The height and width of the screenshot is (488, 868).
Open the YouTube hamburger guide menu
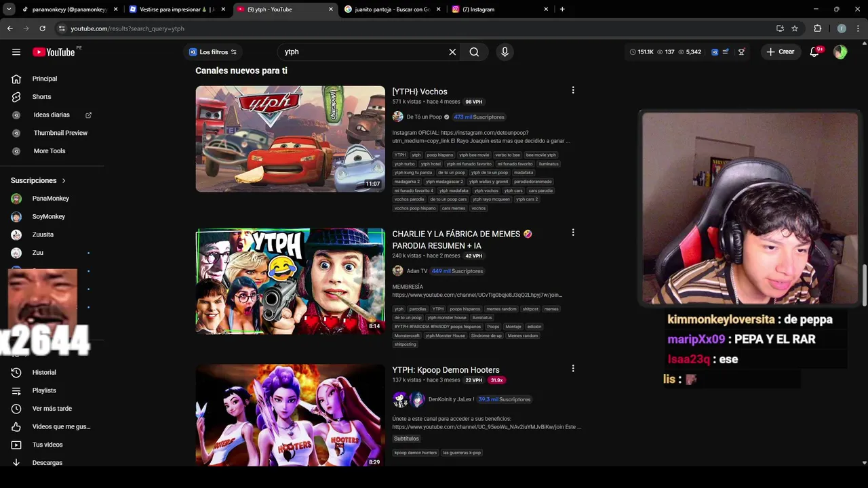tap(16, 52)
